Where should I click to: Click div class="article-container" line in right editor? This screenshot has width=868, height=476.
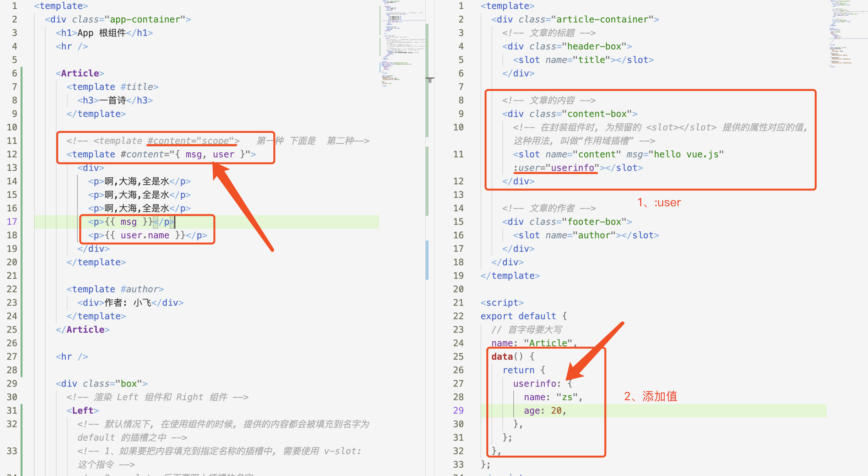coord(575,20)
